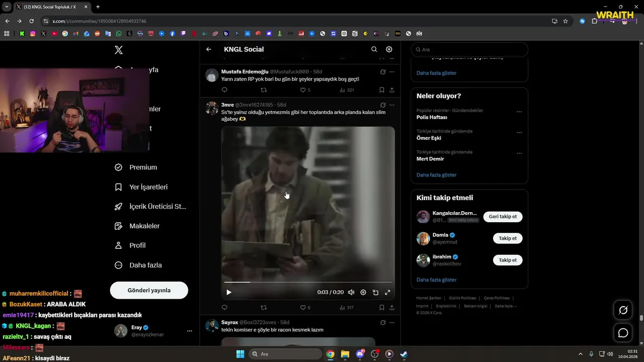Open Makaleler in sidebar
Viewport: 644px width, 362px height.
click(x=137, y=226)
